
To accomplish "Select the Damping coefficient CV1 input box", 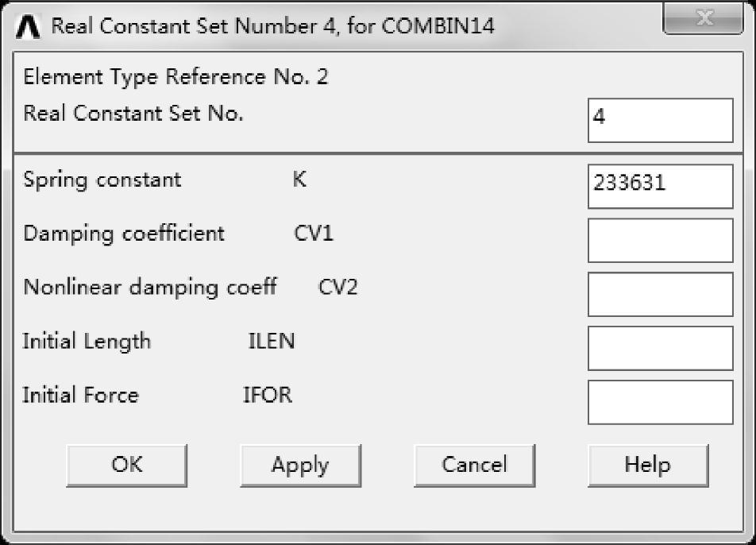I will (x=660, y=240).
